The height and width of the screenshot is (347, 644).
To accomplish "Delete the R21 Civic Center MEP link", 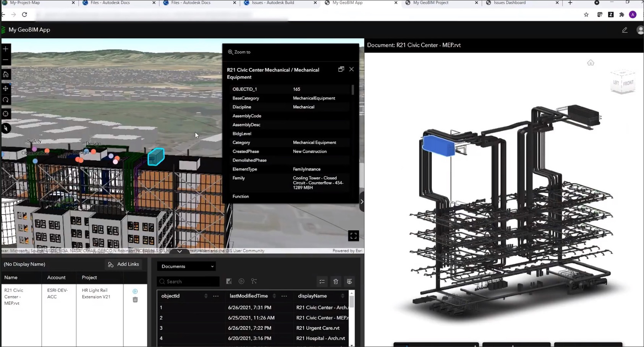I will pyautogui.click(x=135, y=300).
